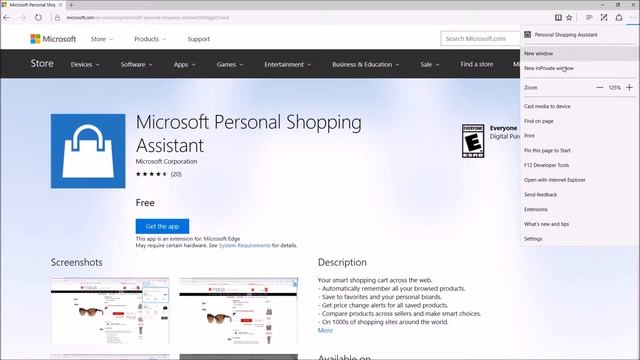The width and height of the screenshot is (640, 360).
Task: Click the ESRB Everyone rating icon
Action: tap(473, 141)
